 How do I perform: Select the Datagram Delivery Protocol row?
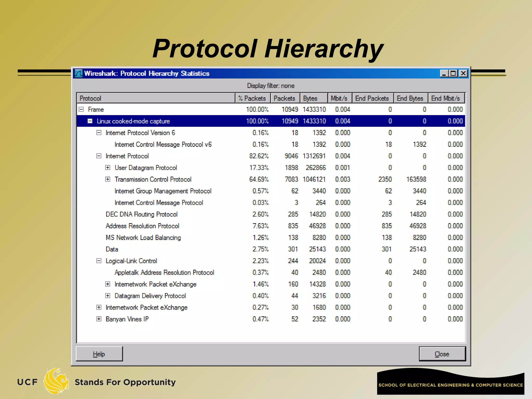click(x=271, y=296)
